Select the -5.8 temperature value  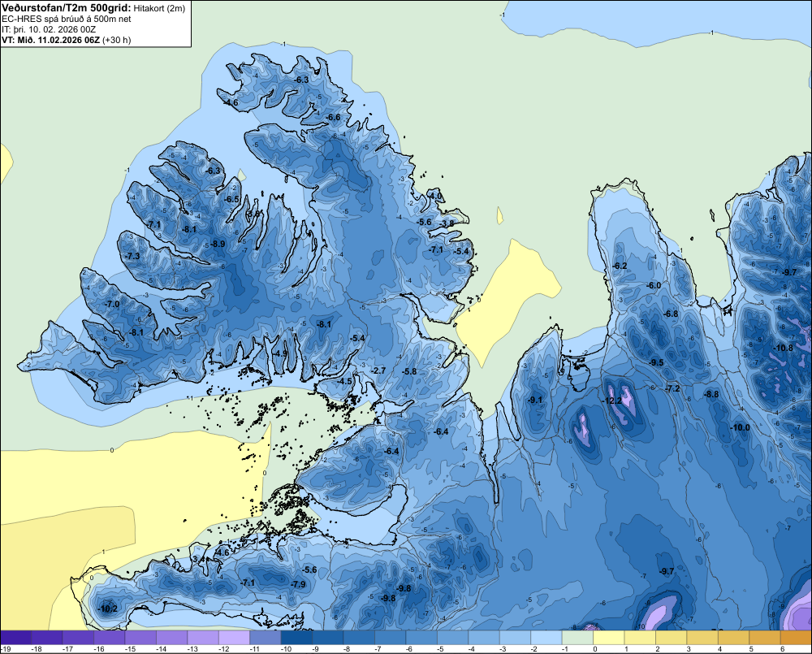(x=409, y=371)
